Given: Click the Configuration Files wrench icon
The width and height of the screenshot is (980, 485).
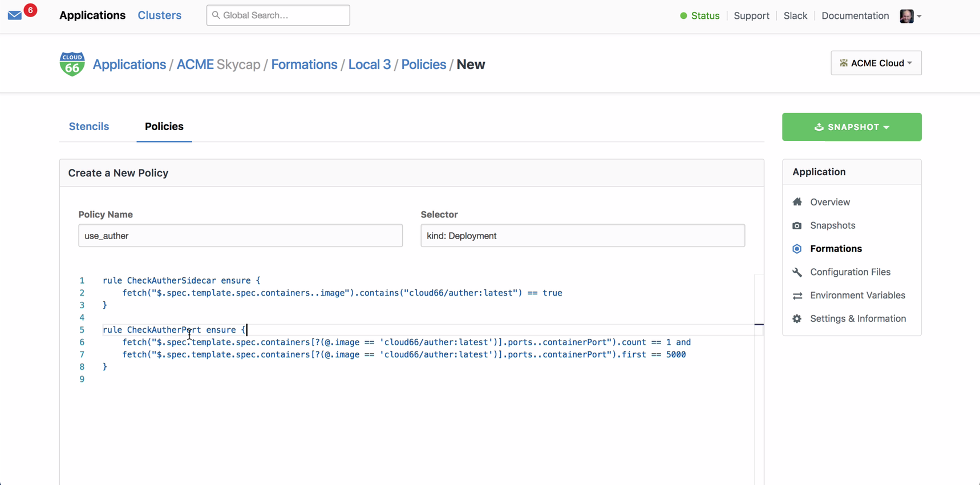Looking at the screenshot, I should pyautogui.click(x=797, y=272).
